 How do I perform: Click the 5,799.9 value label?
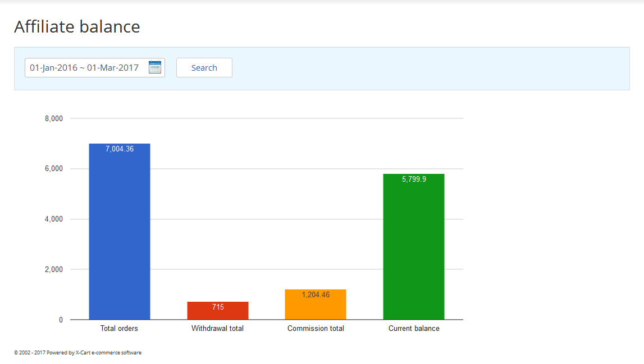pyautogui.click(x=414, y=179)
